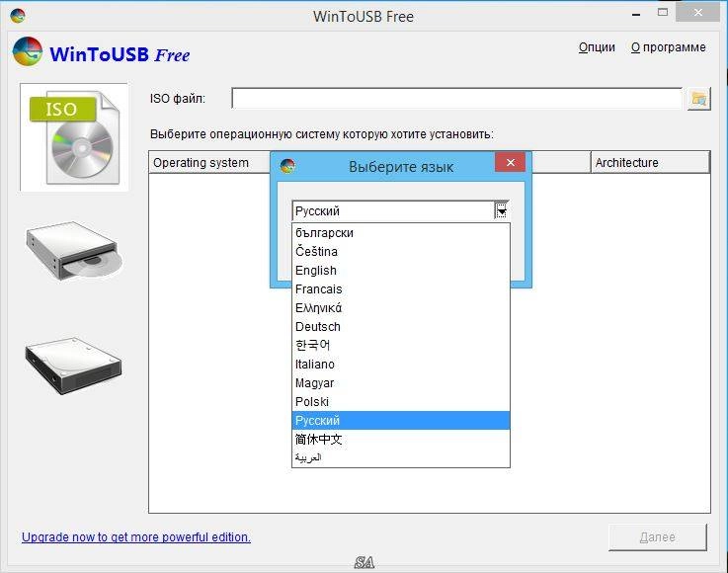Click the WinToUSB logo in header
728x573 pixels.
tap(28, 51)
